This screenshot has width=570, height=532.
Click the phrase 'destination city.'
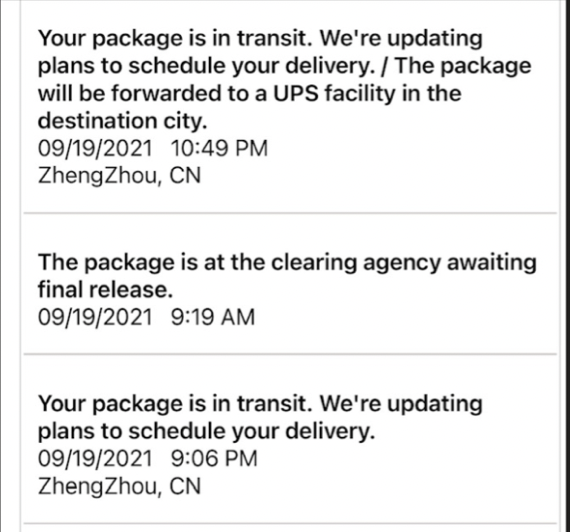pos(123,121)
